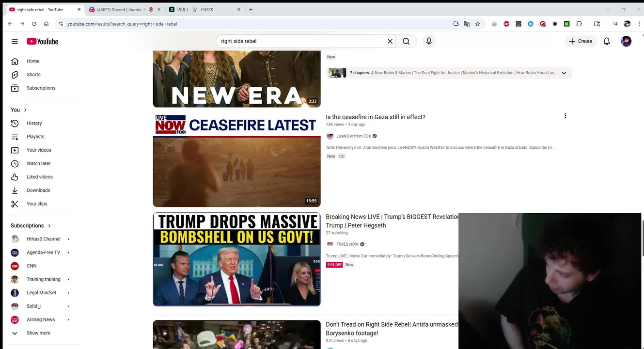The height and width of the screenshot is (349, 644).
Task: Click the install app icon in address bar
Action: point(456,24)
